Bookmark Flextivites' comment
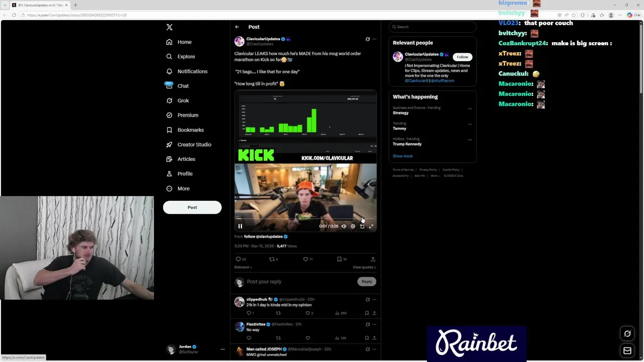 366,338
